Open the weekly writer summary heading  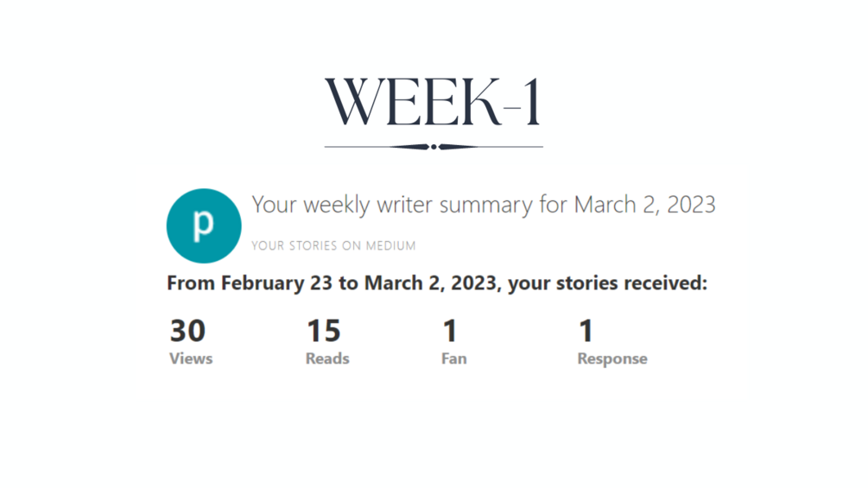tap(484, 205)
